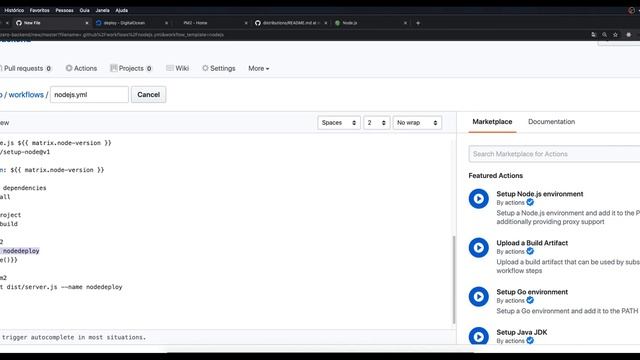Viewport: 640px width, 360px height.
Task: Open the Wiki tab
Action: [x=178, y=68]
